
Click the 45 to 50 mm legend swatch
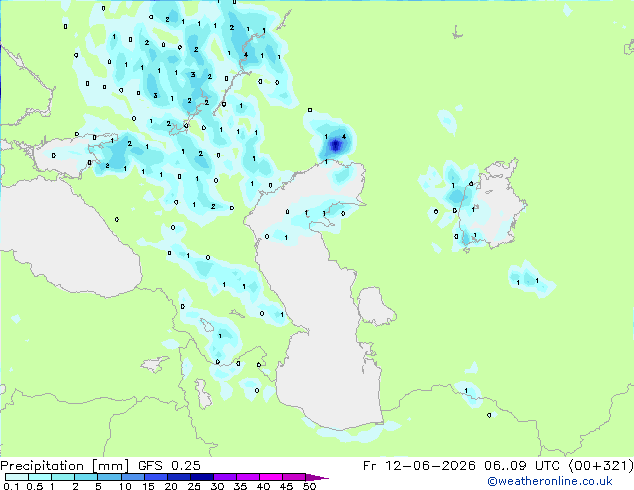pos(294,477)
